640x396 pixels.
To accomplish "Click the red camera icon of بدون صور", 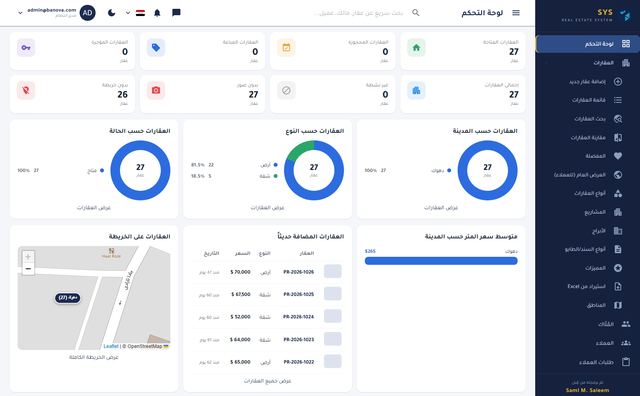I will click(x=156, y=91).
